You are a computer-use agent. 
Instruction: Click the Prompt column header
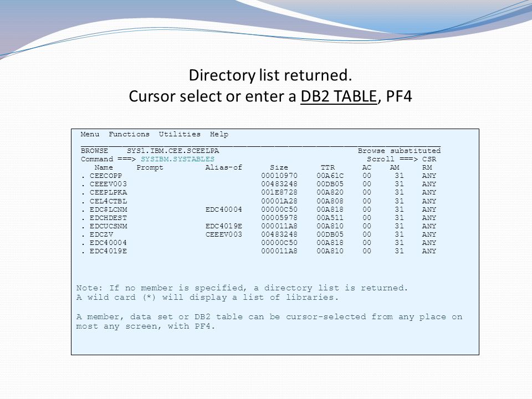point(150,167)
